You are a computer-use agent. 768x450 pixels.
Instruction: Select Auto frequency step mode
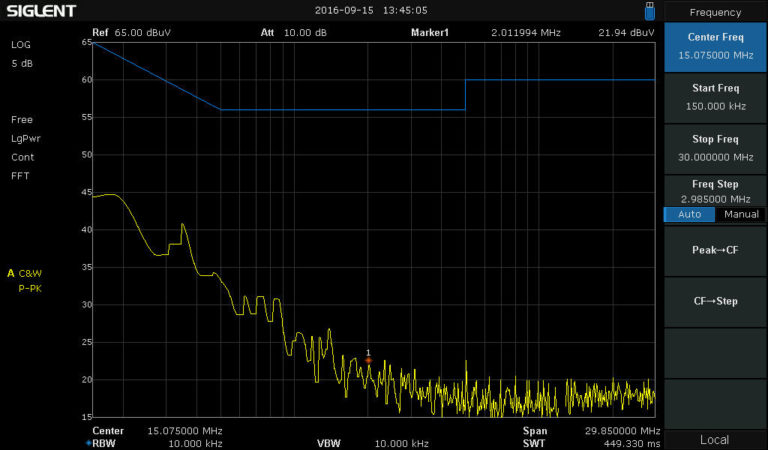689,215
